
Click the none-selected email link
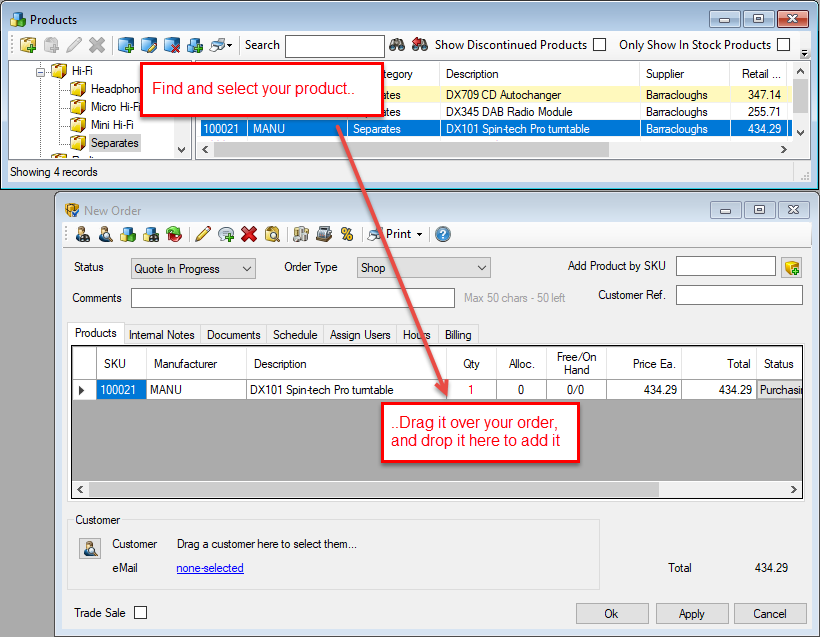click(210, 568)
